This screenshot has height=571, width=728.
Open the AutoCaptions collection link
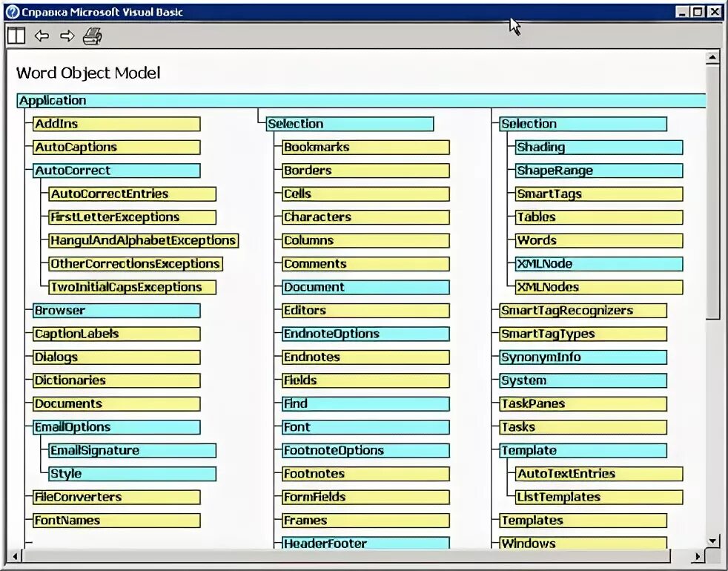pos(116,148)
